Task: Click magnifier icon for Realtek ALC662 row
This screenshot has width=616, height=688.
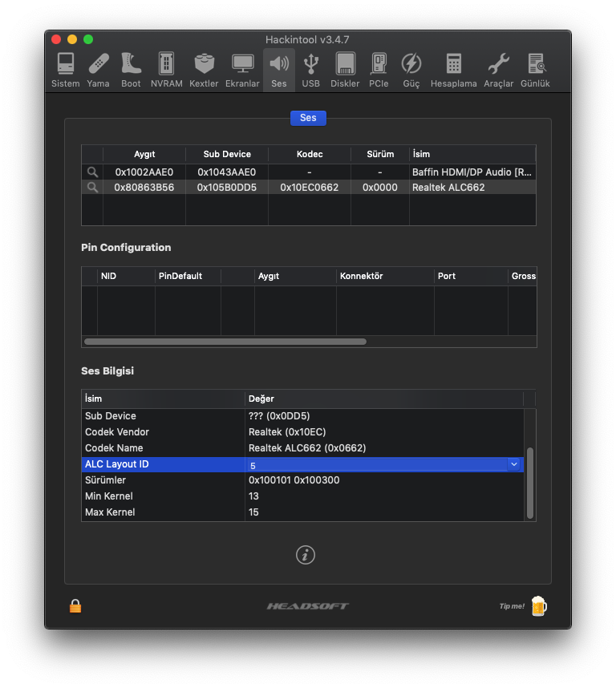Action: click(92, 187)
